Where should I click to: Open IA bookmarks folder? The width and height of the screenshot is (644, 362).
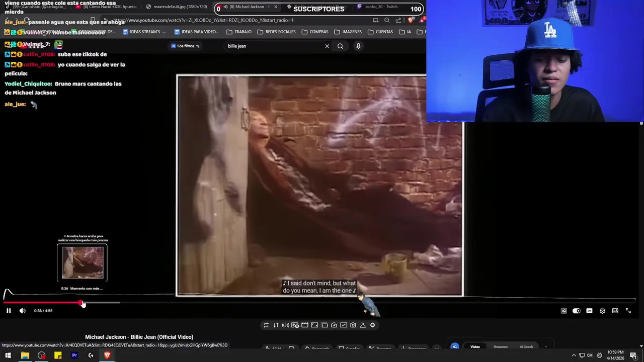(405, 32)
